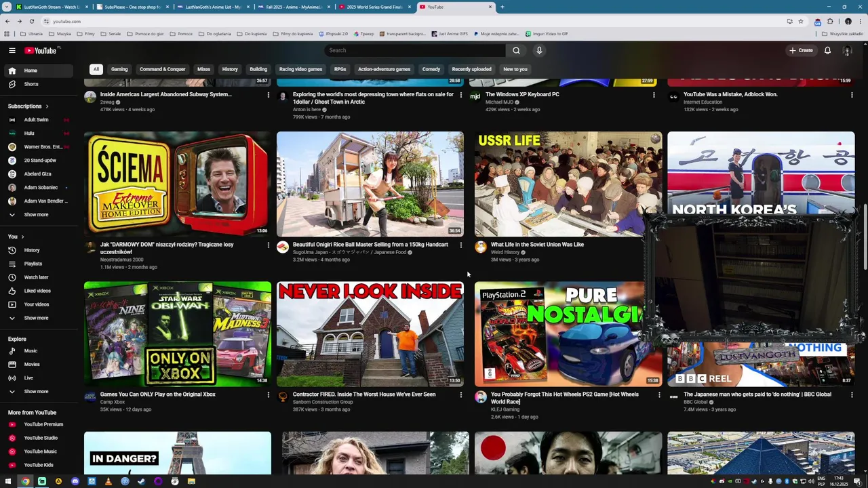Open options for Extreme Makeover video
Screen dimensions: 868x488
268,245
